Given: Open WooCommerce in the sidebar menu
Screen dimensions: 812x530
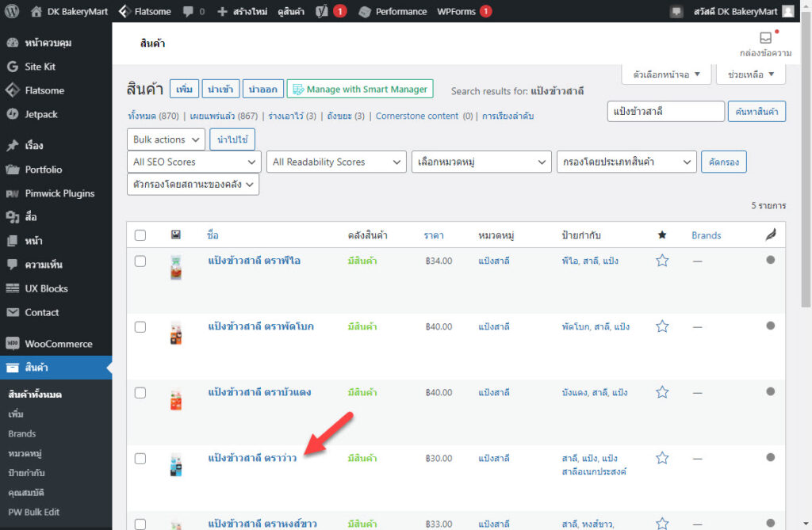Looking at the screenshot, I should point(58,344).
